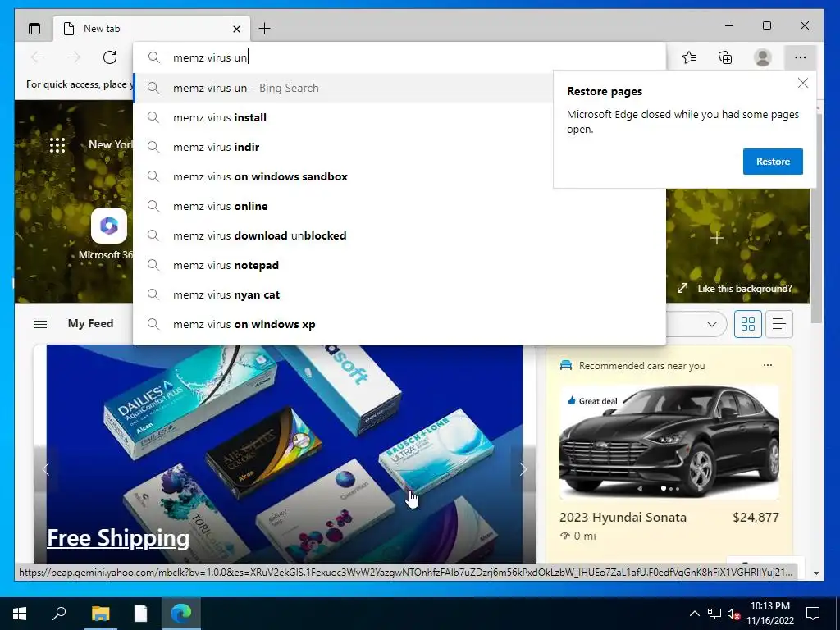Show hidden system tray icons
Screen dimensions: 840x630
click(694, 614)
